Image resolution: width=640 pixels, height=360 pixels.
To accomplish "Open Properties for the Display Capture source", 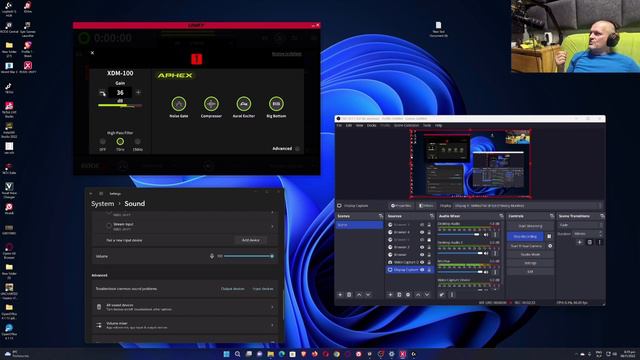I will tap(401, 206).
